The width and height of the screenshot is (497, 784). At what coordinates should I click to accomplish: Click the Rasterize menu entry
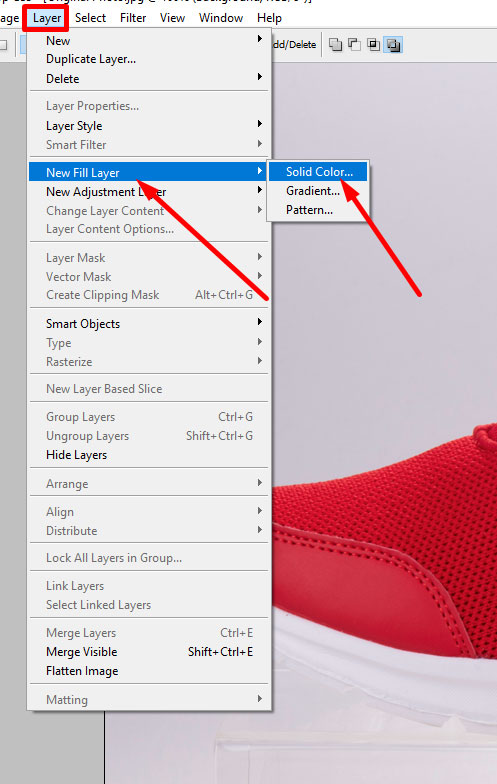click(x=149, y=362)
